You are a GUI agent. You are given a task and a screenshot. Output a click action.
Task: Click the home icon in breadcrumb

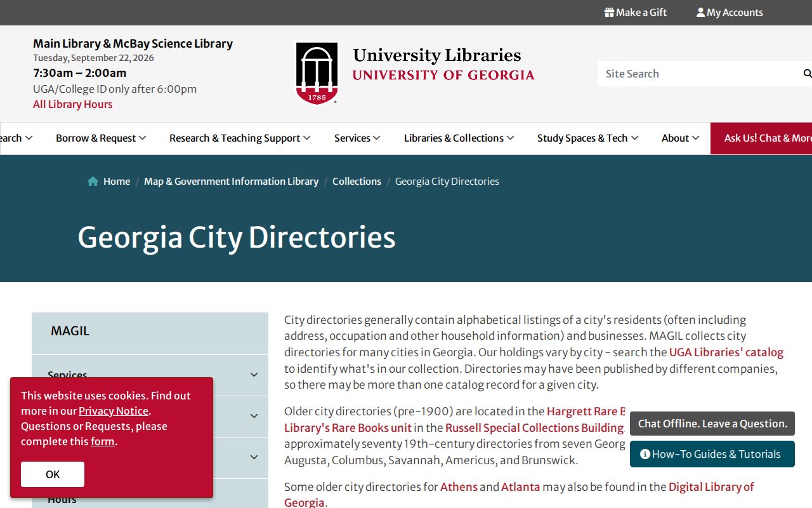(x=93, y=182)
